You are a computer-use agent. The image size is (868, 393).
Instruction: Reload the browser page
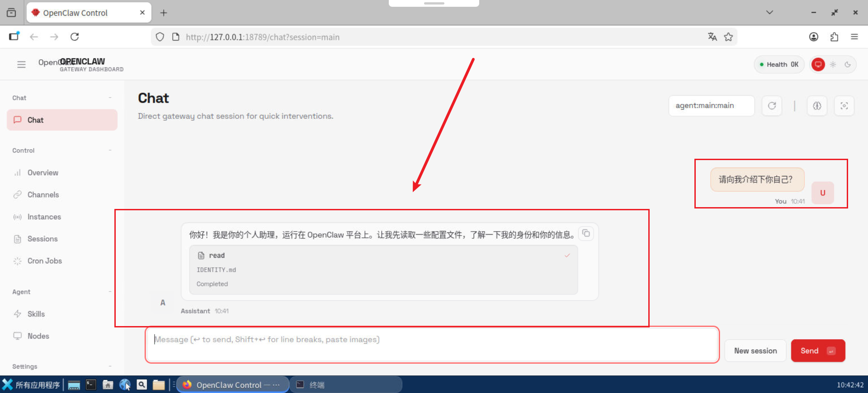[75, 37]
